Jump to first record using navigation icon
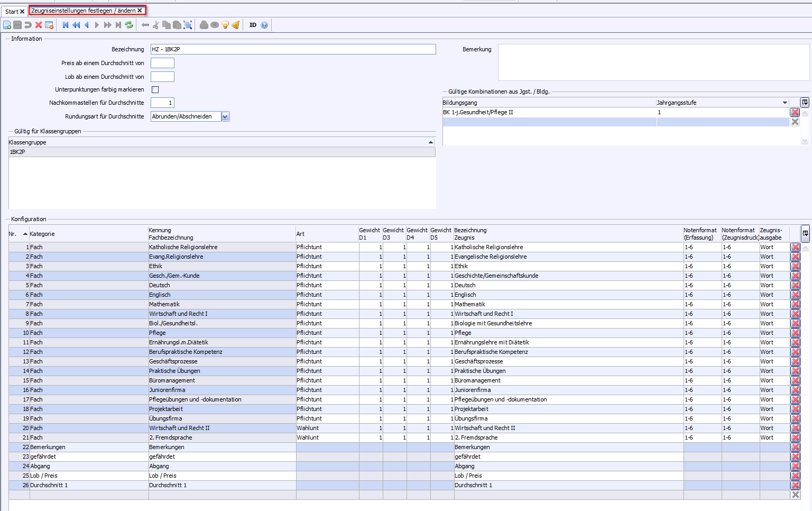The width and height of the screenshot is (812, 511). (66, 25)
